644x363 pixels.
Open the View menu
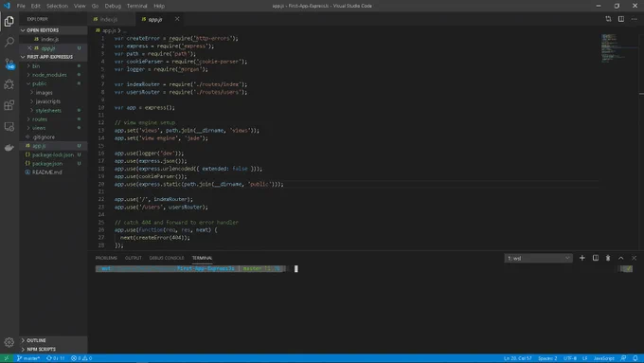tap(80, 6)
